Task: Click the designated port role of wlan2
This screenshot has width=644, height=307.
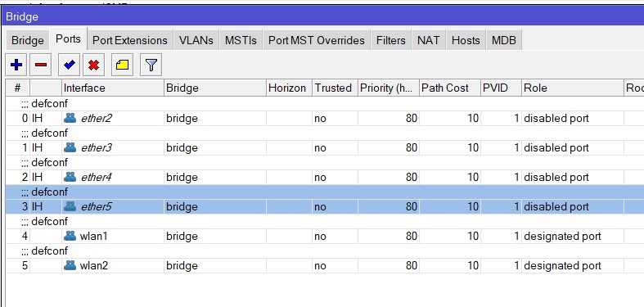Action: tap(562, 266)
